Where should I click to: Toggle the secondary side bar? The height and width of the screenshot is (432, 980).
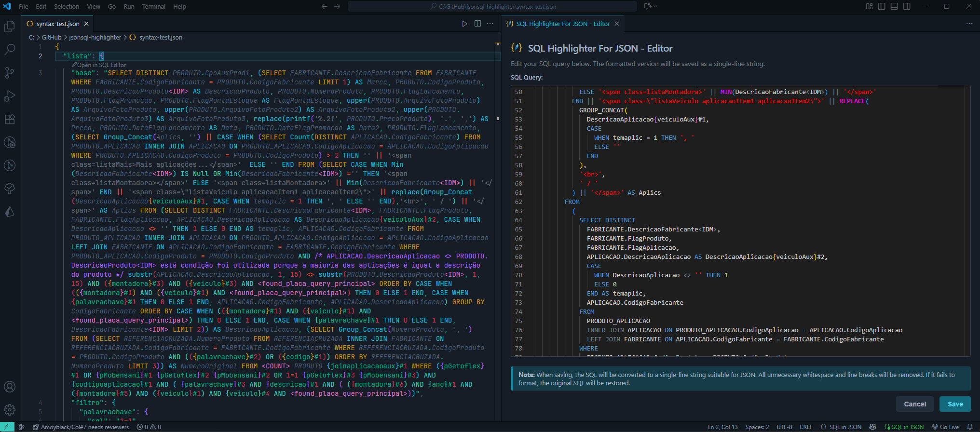click(x=907, y=6)
